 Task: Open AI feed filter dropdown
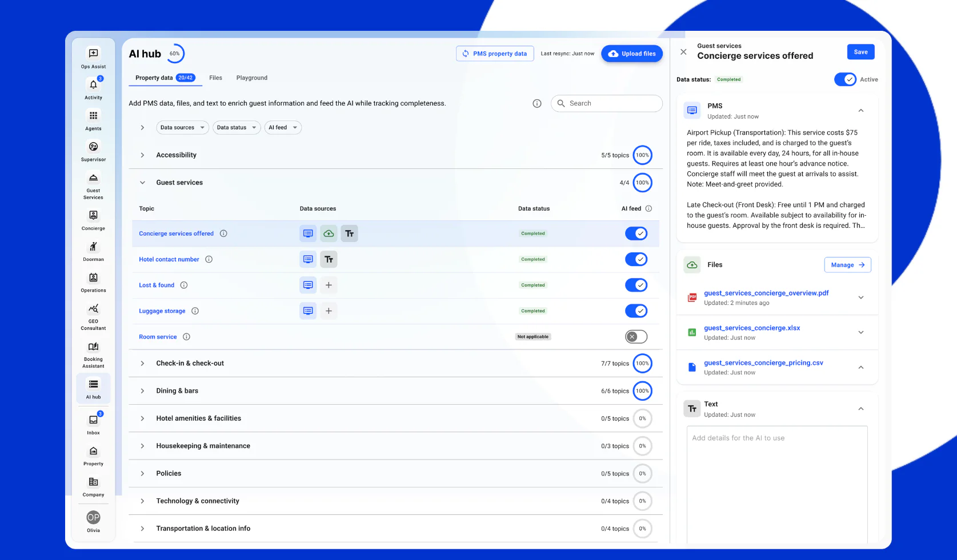pyautogui.click(x=283, y=127)
